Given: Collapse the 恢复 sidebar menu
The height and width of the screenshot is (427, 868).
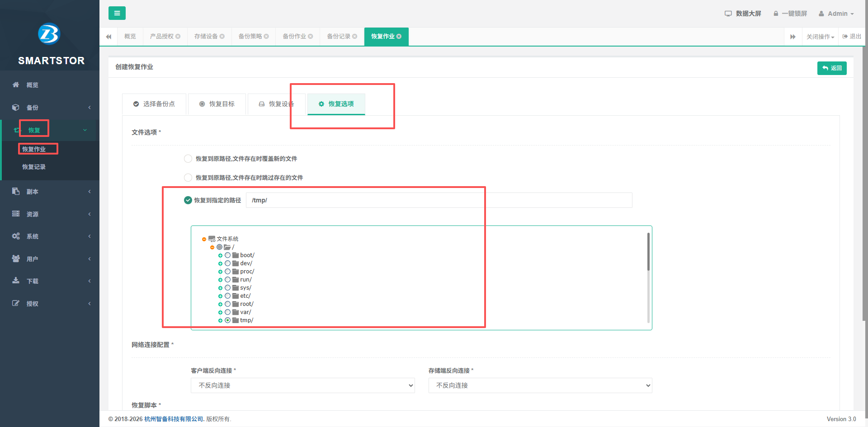Looking at the screenshot, I should [x=50, y=130].
